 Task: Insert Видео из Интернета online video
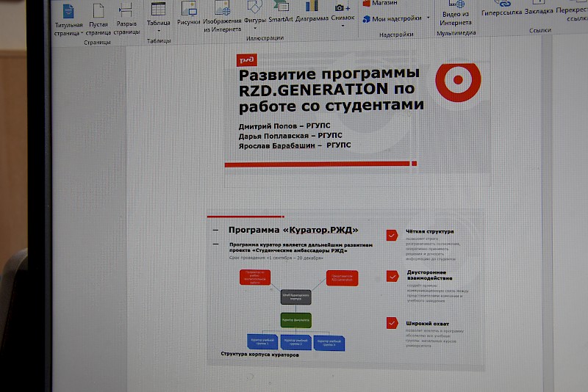(456, 15)
